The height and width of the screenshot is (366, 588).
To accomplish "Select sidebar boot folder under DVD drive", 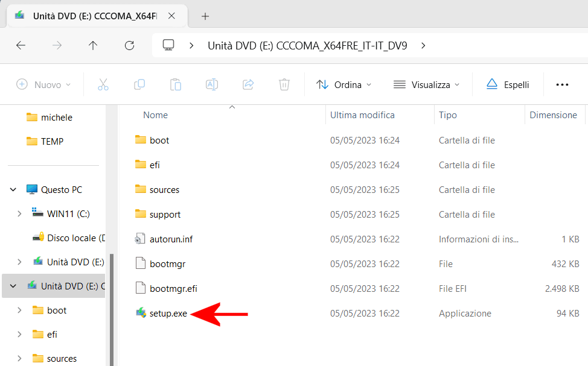I will click(57, 310).
